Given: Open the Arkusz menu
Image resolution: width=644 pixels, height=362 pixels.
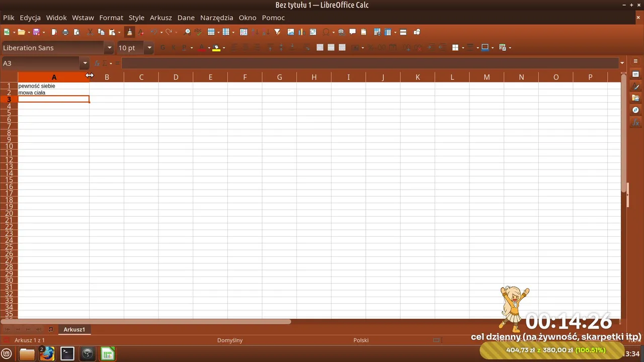Looking at the screenshot, I should coord(161,18).
